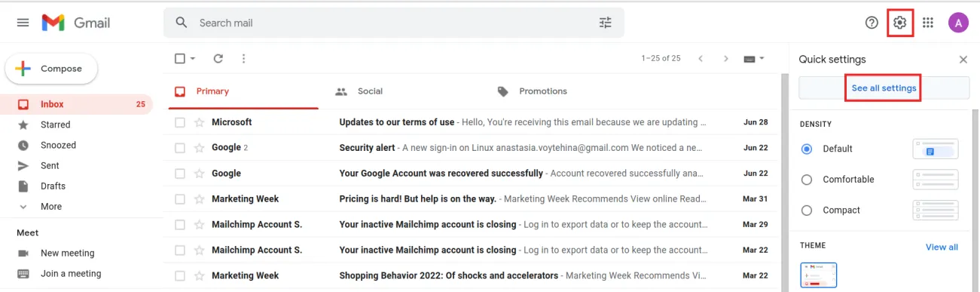Open the More vertical dots menu

pyautogui.click(x=243, y=58)
